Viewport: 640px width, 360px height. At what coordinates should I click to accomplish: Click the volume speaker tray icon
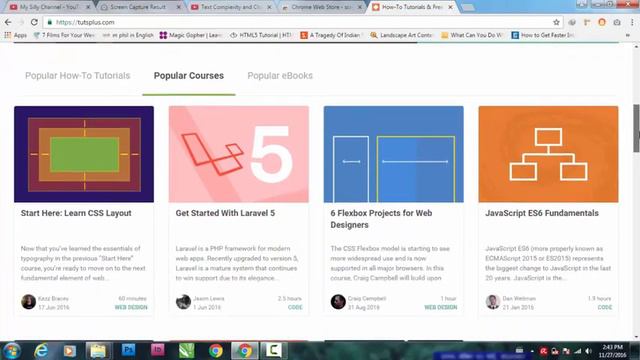click(x=588, y=351)
